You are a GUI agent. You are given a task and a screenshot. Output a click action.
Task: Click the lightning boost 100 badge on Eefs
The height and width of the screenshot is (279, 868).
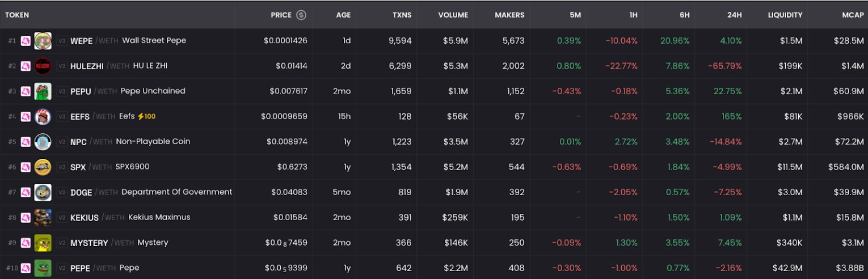click(147, 116)
